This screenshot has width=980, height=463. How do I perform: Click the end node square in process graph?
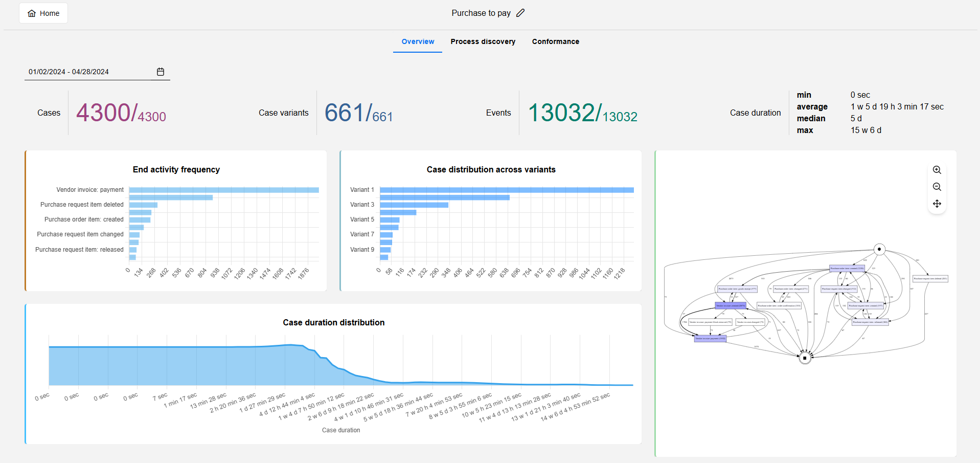click(805, 358)
